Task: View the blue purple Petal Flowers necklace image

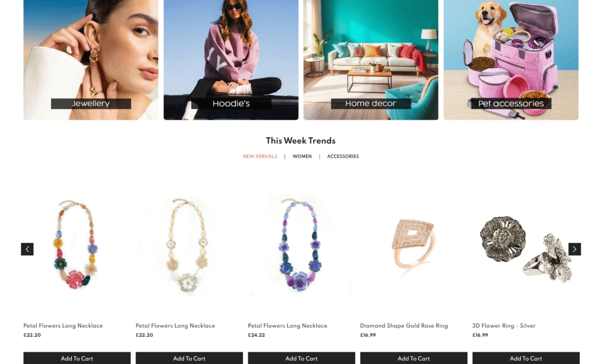Action: [302, 245]
